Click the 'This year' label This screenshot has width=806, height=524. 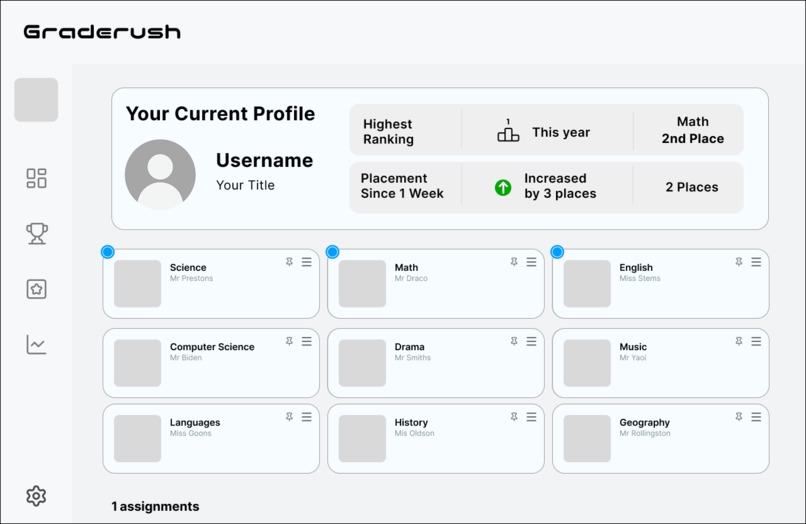point(561,132)
